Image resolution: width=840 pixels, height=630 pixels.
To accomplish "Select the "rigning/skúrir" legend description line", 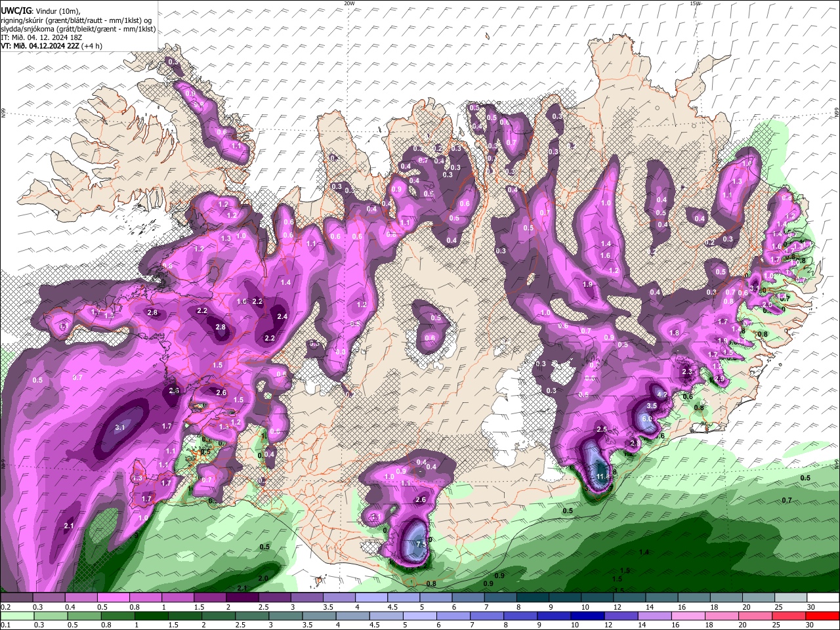I will pos(75,20).
